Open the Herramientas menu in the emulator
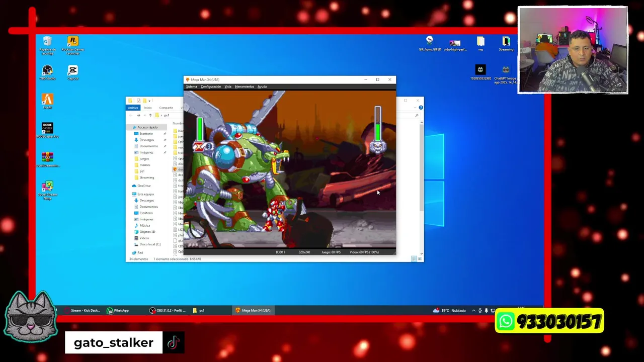Image resolution: width=644 pixels, height=362 pixels. 245,86
